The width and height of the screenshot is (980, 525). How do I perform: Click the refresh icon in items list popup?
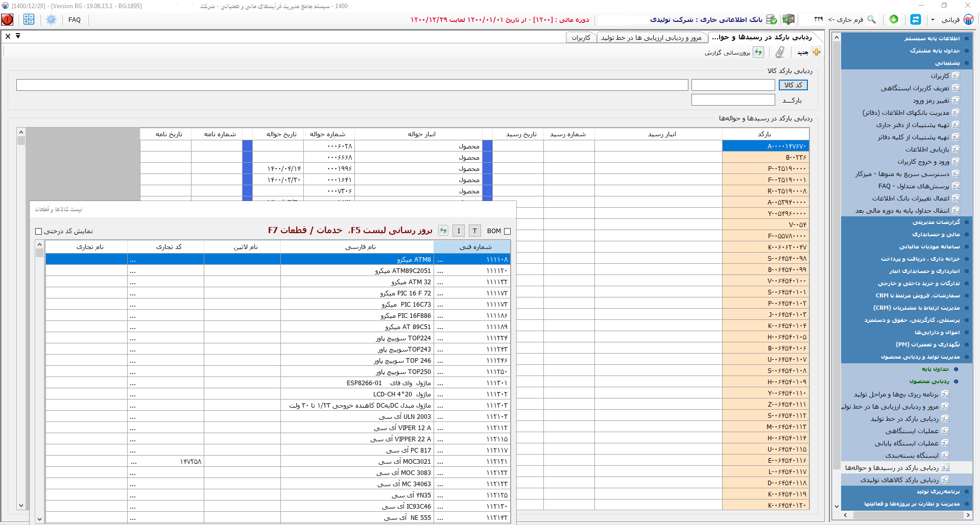[x=443, y=231]
